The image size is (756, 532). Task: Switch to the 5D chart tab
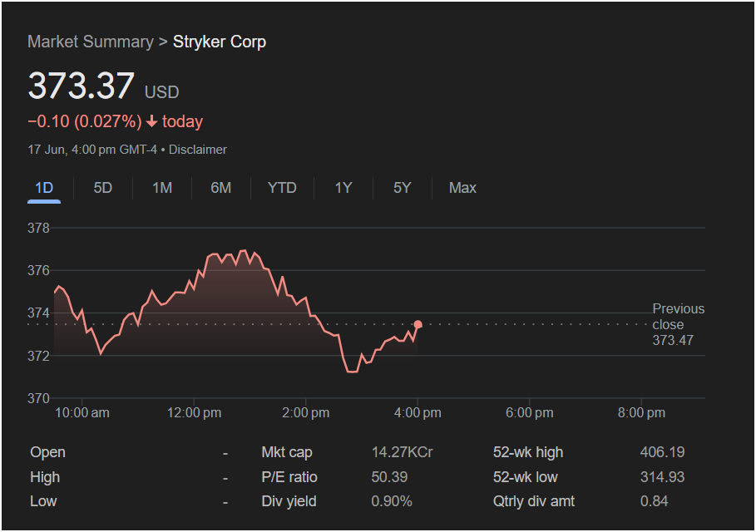(102, 188)
